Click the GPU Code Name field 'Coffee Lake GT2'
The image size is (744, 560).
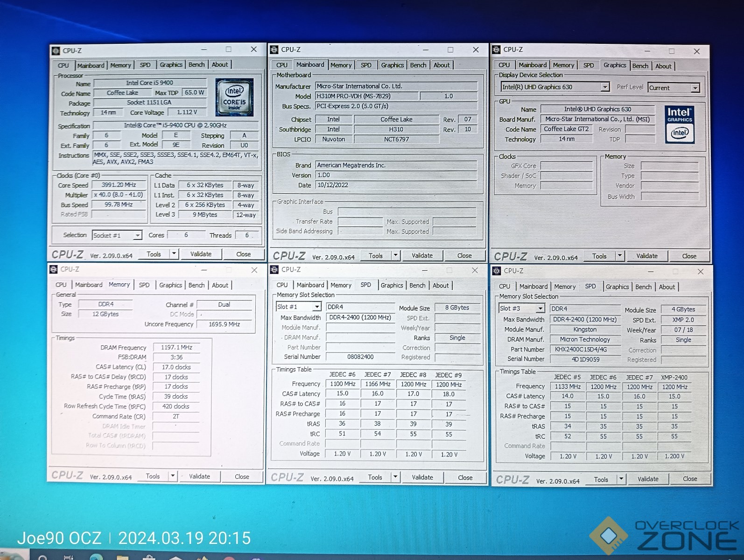[x=567, y=129]
